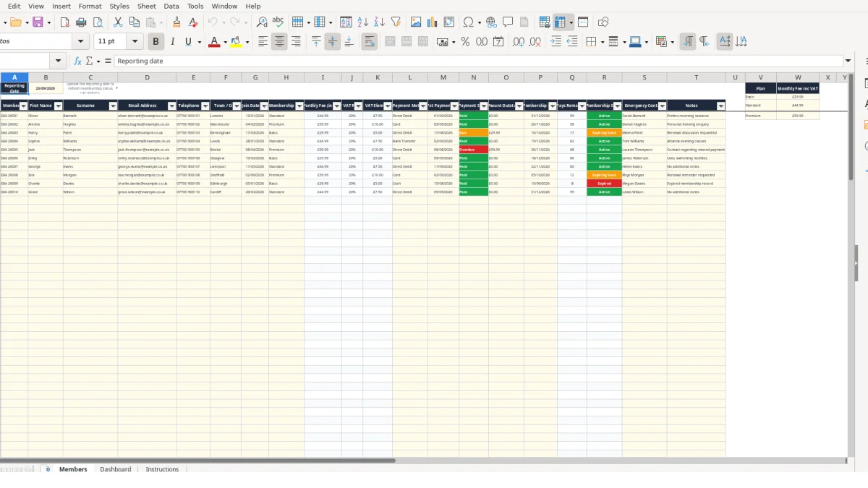Select the Members sheet tab
Image resolution: width=868 pixels, height=488 pixels.
(73, 469)
